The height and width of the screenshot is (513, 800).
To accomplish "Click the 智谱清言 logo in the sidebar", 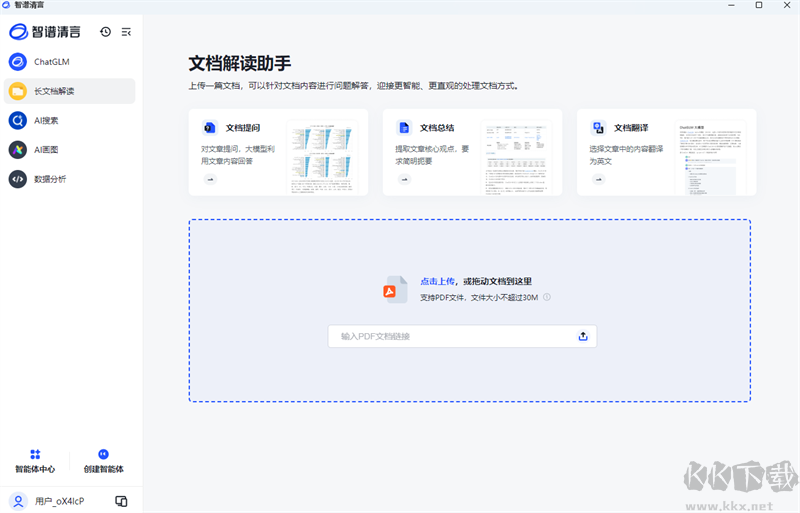I will [x=45, y=32].
